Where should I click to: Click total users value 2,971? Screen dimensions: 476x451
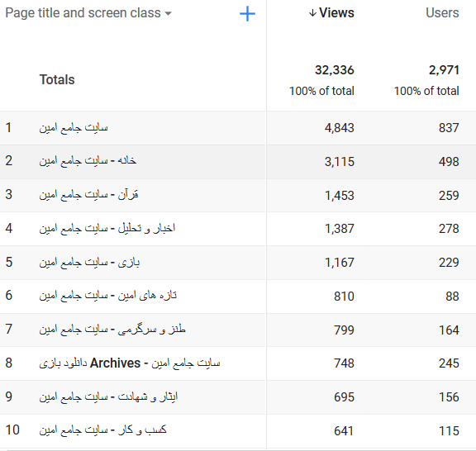444,70
